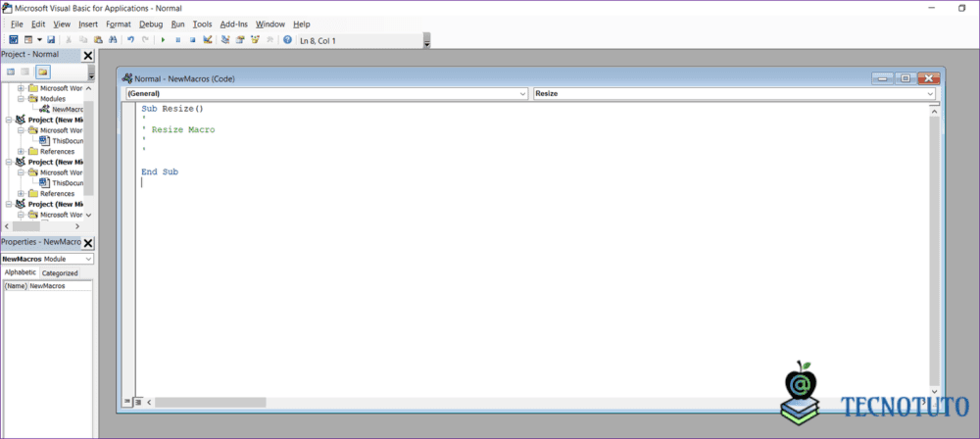
Task: Switch to Procedure View at code window bottom
Action: [126, 402]
